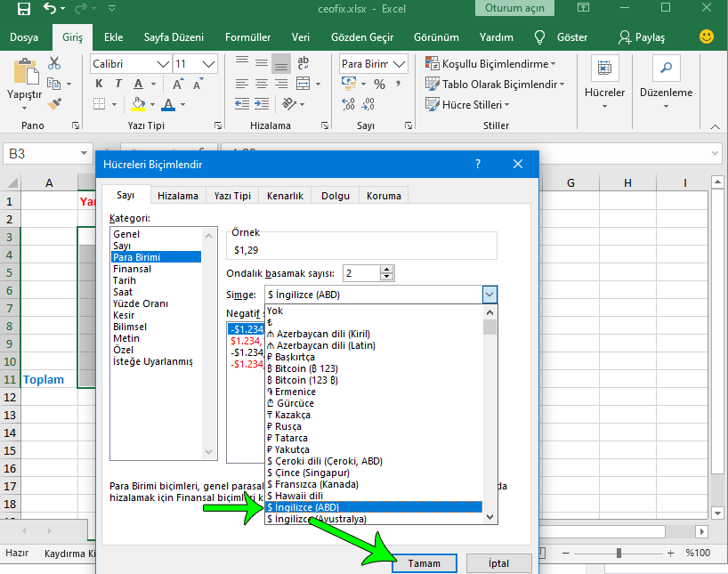Align text to the bottom
Viewport: 728px width, 574px height.
[281, 63]
